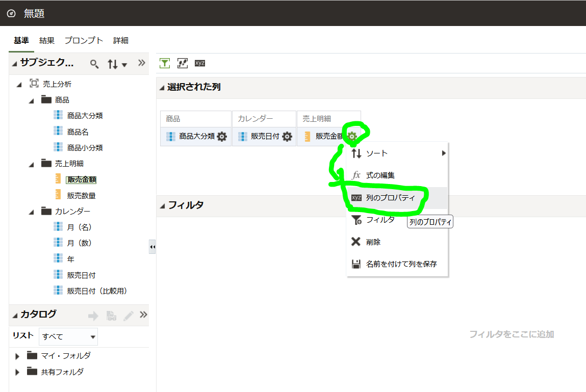Select 月（数） in the calendar folder

pyautogui.click(x=79, y=243)
